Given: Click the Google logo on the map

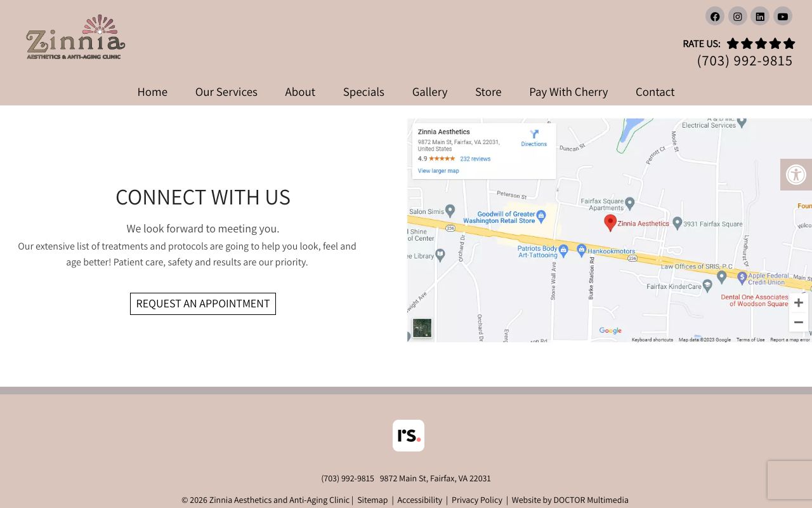Looking at the screenshot, I should pyautogui.click(x=610, y=331).
